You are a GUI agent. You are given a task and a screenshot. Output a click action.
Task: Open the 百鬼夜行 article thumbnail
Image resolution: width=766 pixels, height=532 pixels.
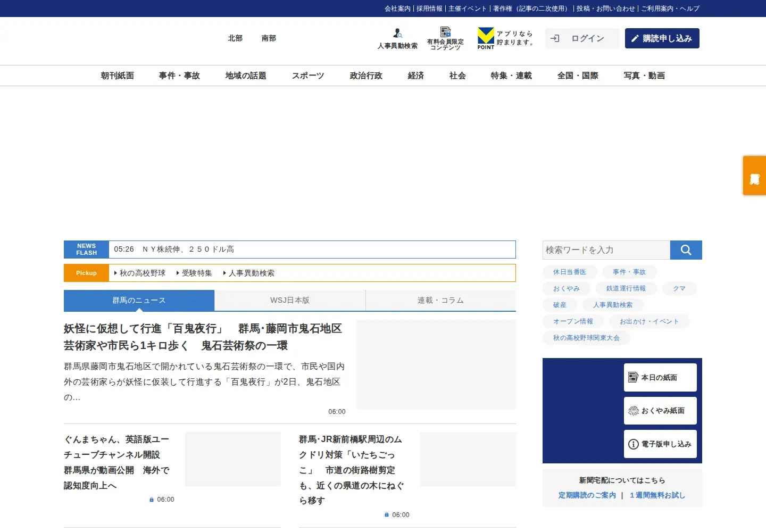[x=436, y=364]
